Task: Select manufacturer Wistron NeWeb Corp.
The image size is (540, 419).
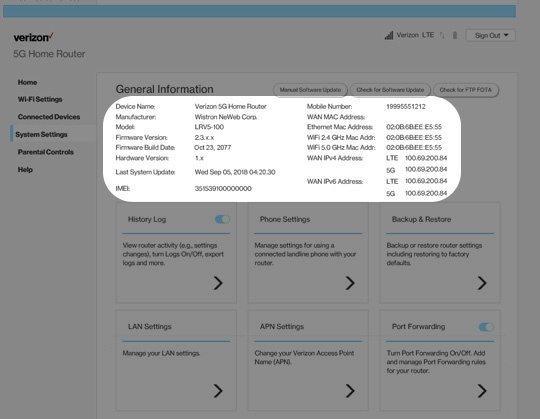Action: [x=226, y=117]
